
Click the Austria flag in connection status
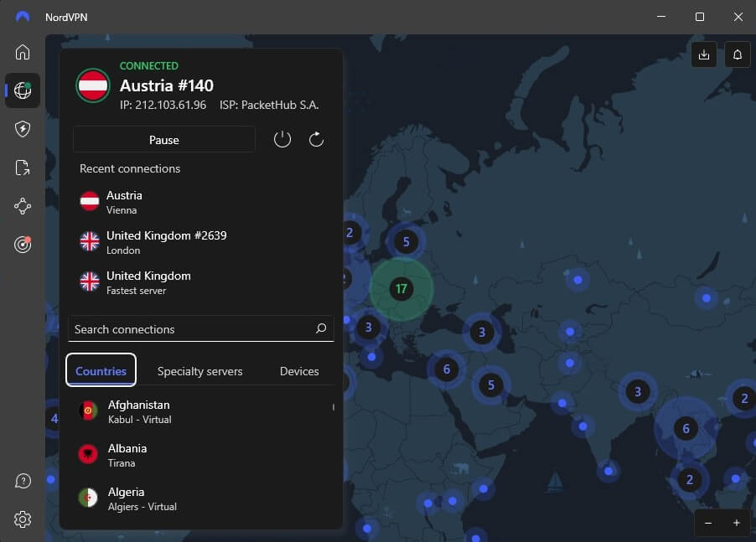pos(93,85)
